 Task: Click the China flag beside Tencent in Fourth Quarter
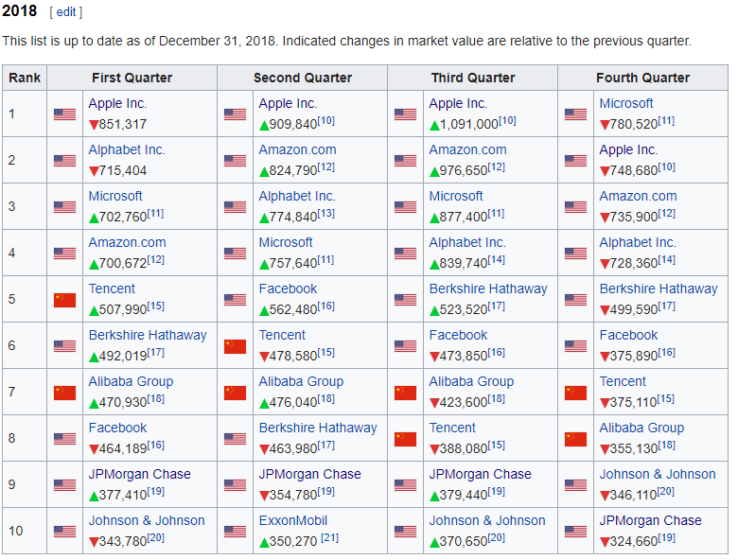575,393
